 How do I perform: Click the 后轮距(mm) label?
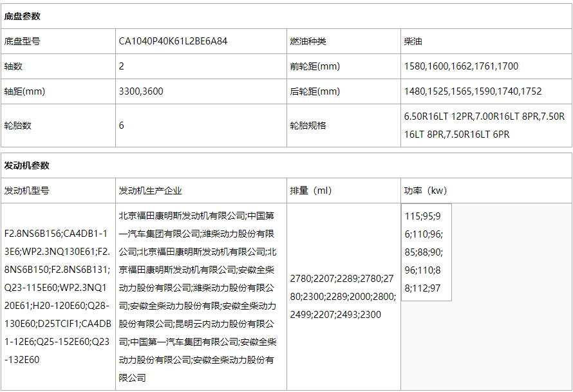[315, 91]
